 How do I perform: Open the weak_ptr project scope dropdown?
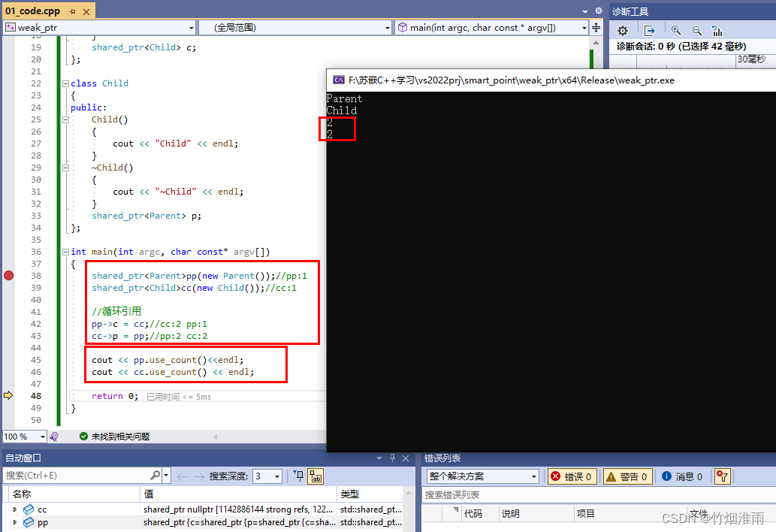pos(192,28)
